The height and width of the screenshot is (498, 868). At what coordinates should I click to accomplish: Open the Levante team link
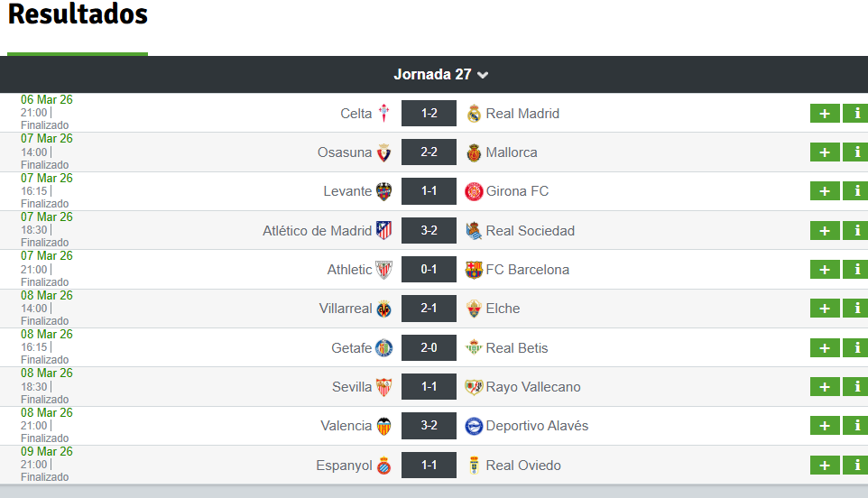[x=347, y=191]
